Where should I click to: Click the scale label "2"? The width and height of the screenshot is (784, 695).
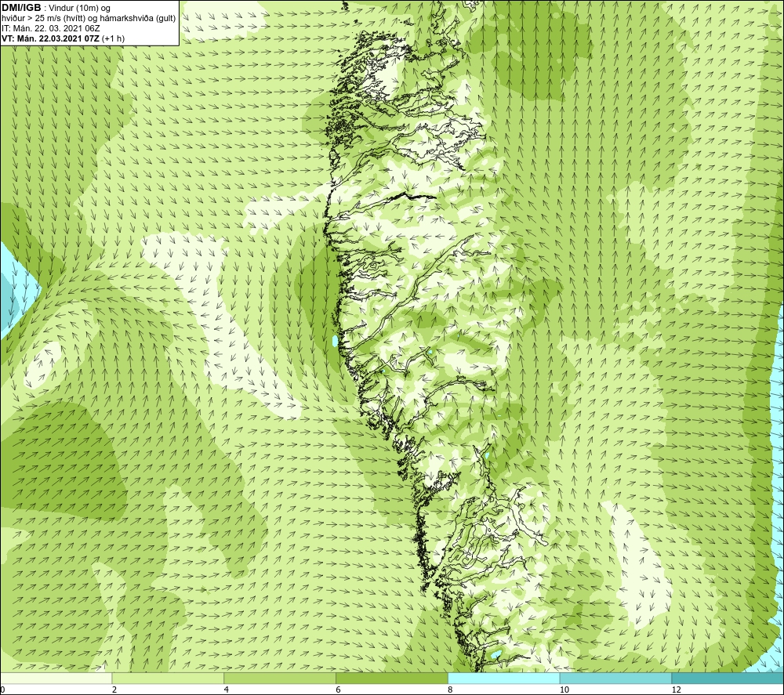coord(114,690)
